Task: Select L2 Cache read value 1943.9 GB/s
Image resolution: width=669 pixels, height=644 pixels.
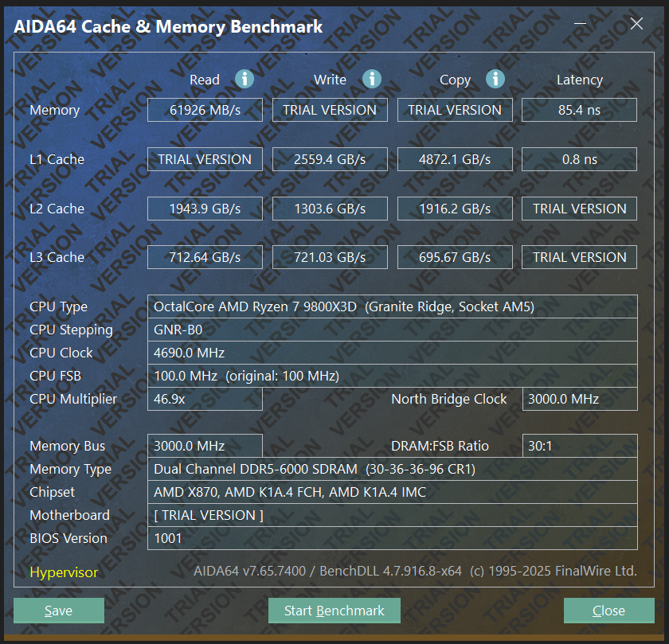Action: [205, 209]
